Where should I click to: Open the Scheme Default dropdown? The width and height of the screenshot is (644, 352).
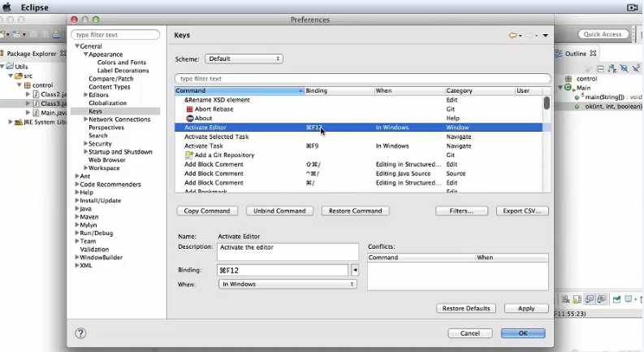(244, 59)
